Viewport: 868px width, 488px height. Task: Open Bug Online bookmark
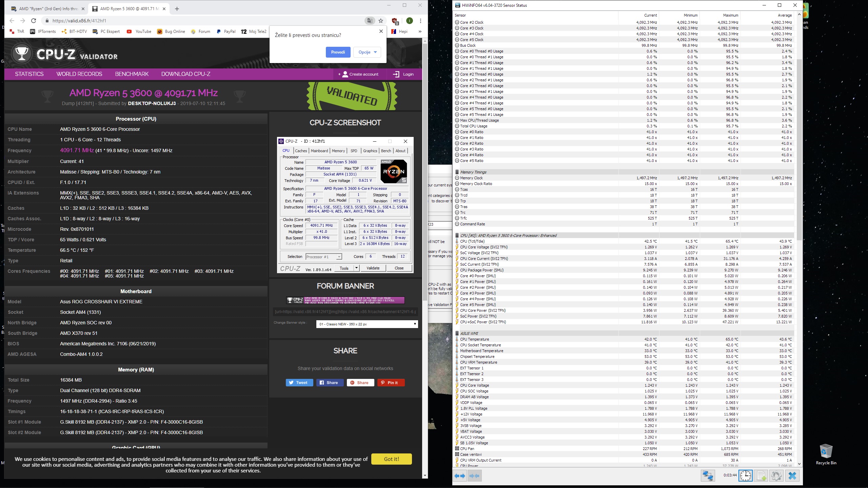[x=171, y=32]
